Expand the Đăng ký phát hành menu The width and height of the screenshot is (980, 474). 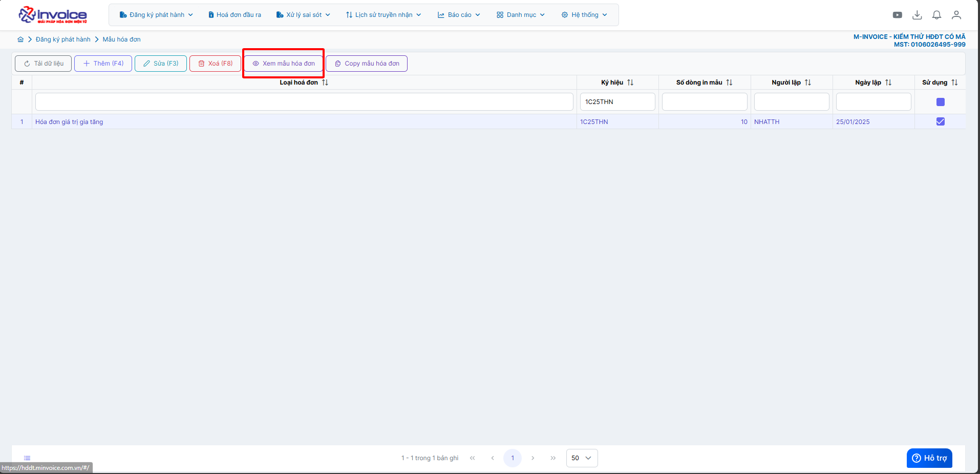coord(156,15)
